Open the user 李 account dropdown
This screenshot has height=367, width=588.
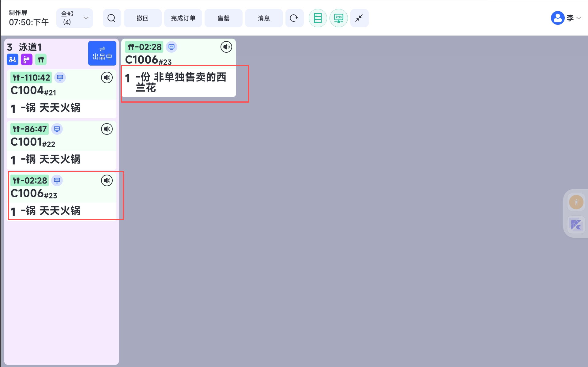pos(566,18)
